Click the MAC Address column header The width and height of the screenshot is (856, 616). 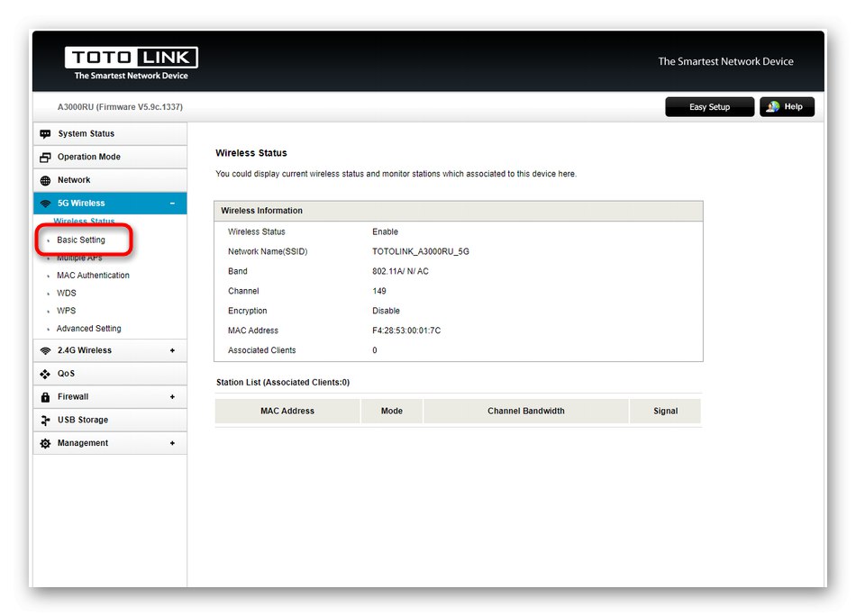coord(287,412)
